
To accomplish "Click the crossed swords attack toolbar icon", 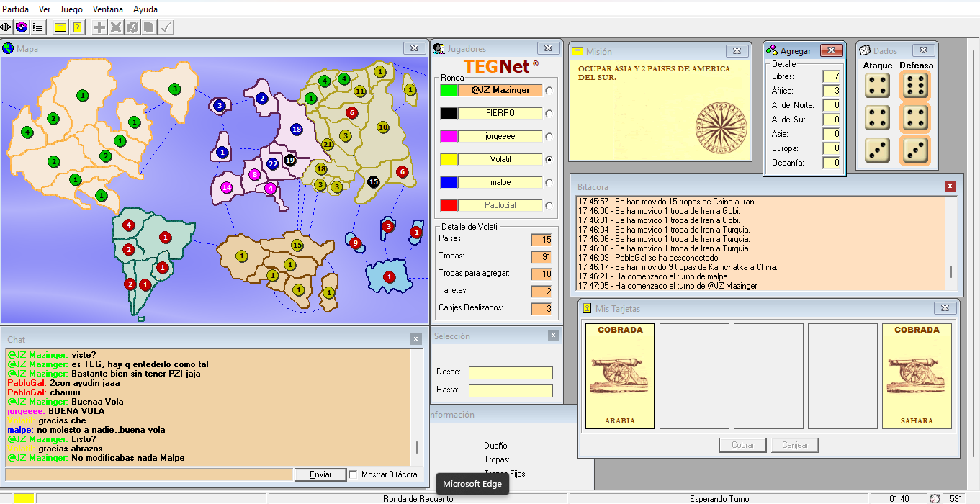I will [116, 27].
